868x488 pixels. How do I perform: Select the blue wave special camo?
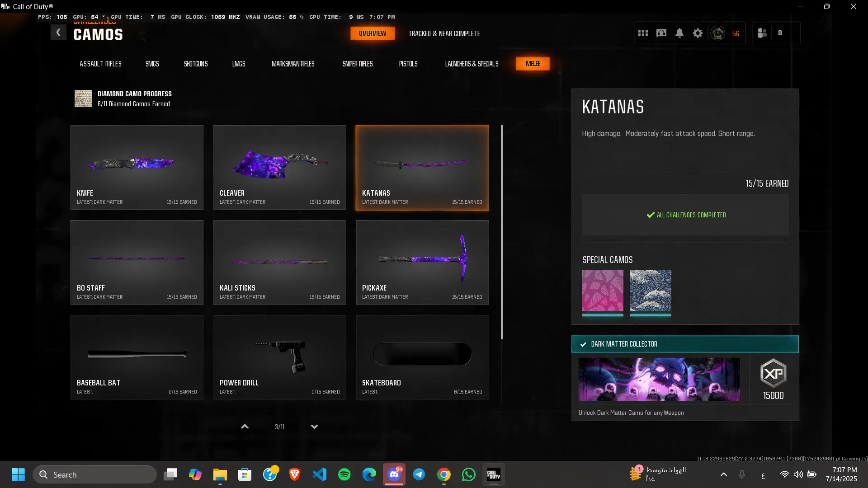coord(650,291)
